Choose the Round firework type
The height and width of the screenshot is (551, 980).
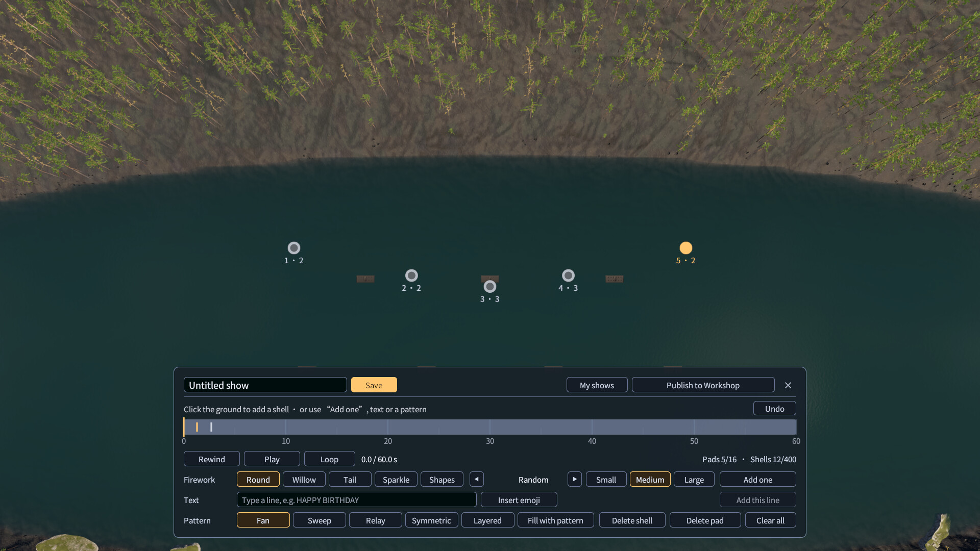[258, 479]
